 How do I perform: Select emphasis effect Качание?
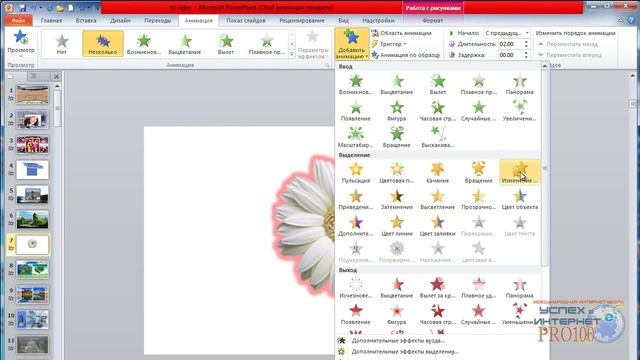pos(438,173)
